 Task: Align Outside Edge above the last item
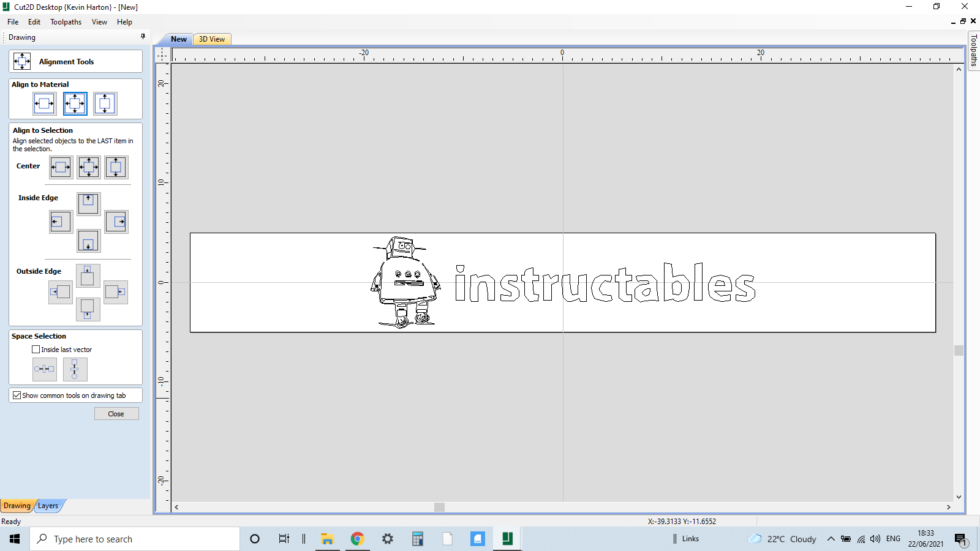pyautogui.click(x=88, y=275)
